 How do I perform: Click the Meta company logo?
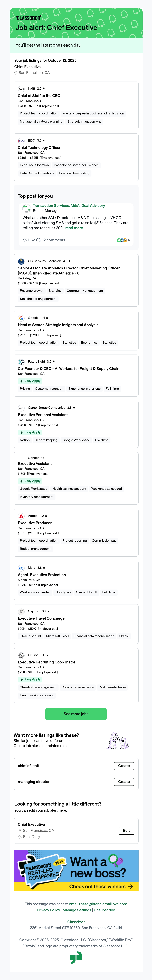tap(21, 568)
